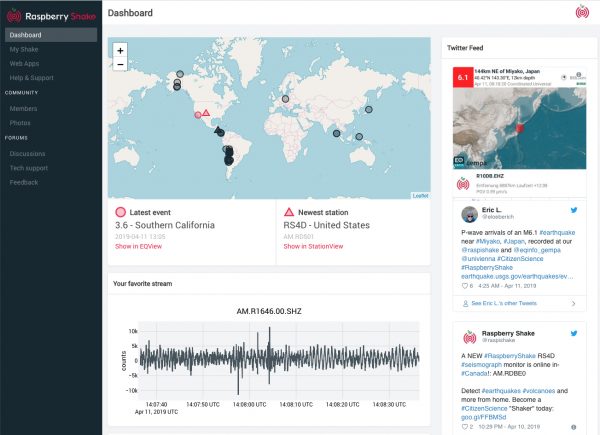Click Eric L.'s avatar picture

[470, 214]
